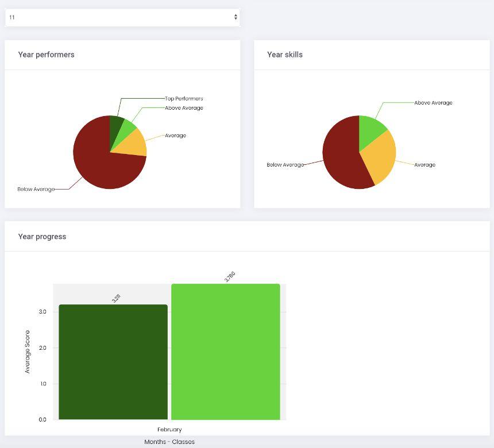Open the year selector dropdown showing 11

(x=122, y=17)
